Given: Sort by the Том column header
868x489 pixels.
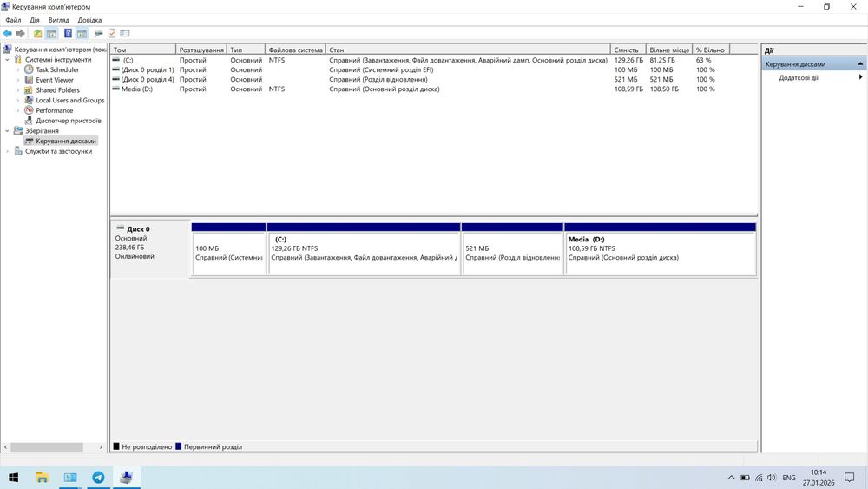Looking at the screenshot, I should point(143,50).
